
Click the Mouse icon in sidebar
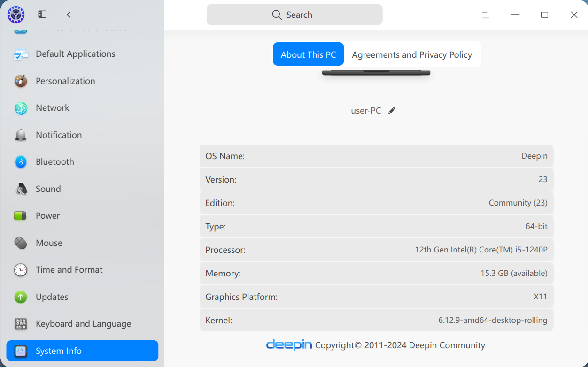[x=21, y=243]
